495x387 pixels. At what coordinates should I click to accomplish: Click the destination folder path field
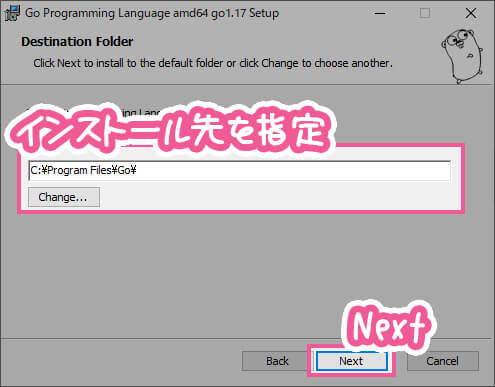(240, 170)
